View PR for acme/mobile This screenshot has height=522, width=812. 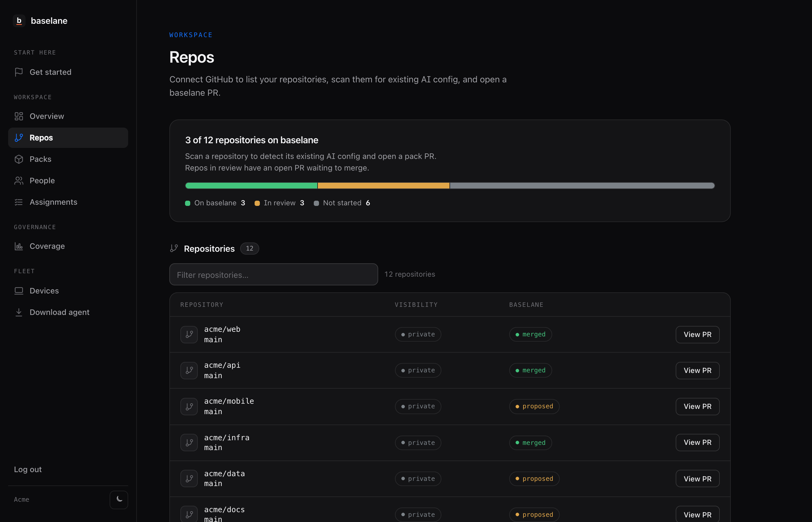click(697, 406)
